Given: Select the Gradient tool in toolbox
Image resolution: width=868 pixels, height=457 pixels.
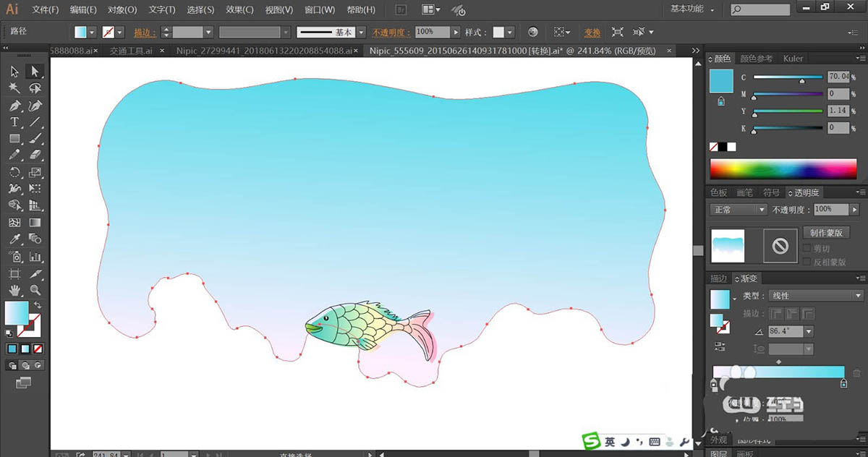Looking at the screenshot, I should [35, 223].
